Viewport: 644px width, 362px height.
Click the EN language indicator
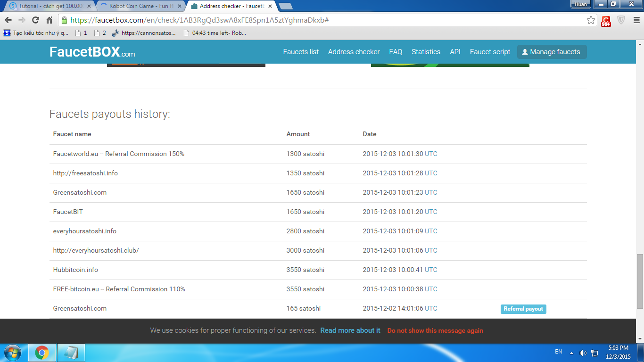559,352
